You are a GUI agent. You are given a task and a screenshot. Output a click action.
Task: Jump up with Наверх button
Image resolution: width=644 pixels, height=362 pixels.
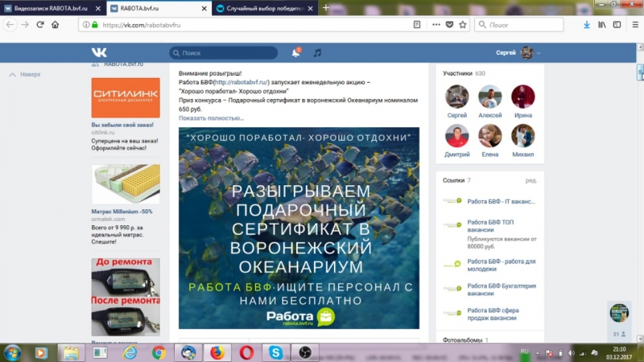(x=25, y=74)
